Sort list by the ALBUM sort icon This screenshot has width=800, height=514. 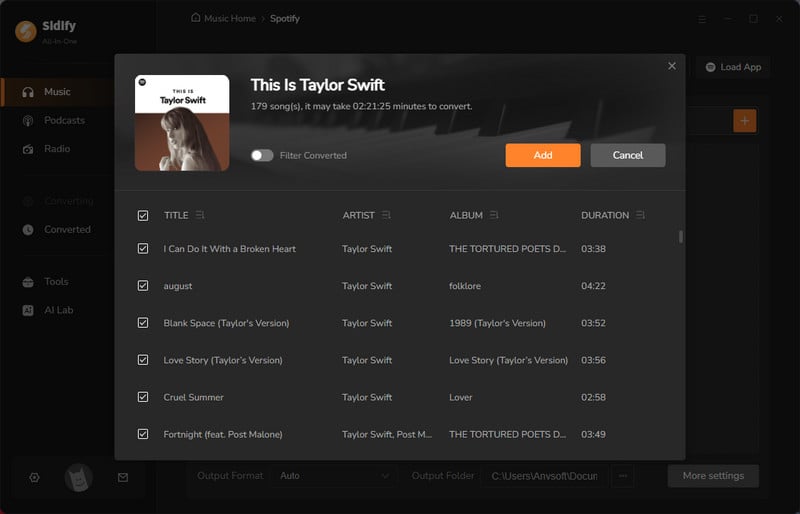point(494,215)
